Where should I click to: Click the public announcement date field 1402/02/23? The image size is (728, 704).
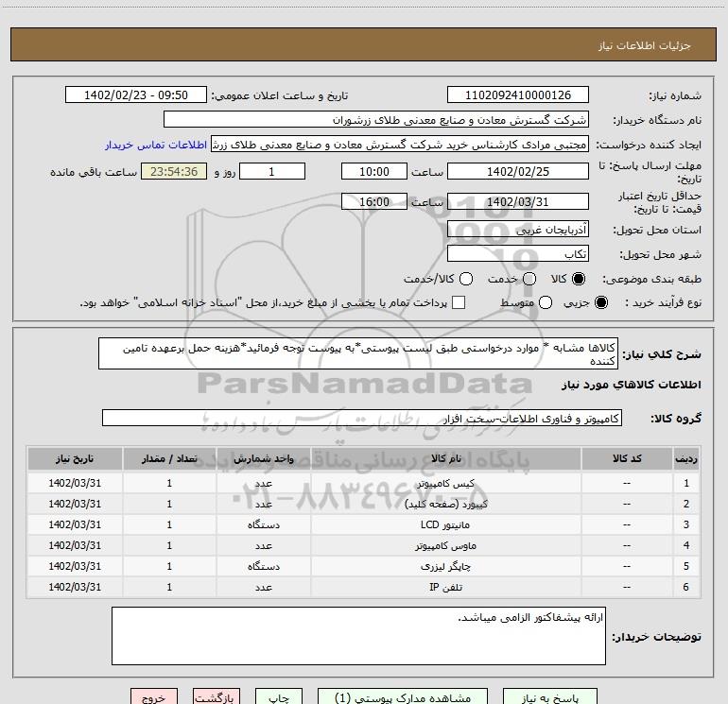tap(136, 94)
